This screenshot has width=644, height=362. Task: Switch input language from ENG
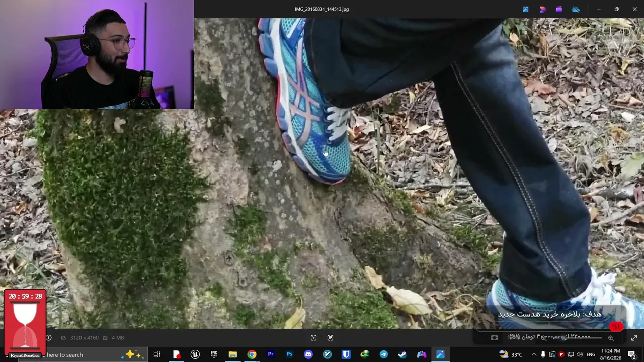(591, 355)
